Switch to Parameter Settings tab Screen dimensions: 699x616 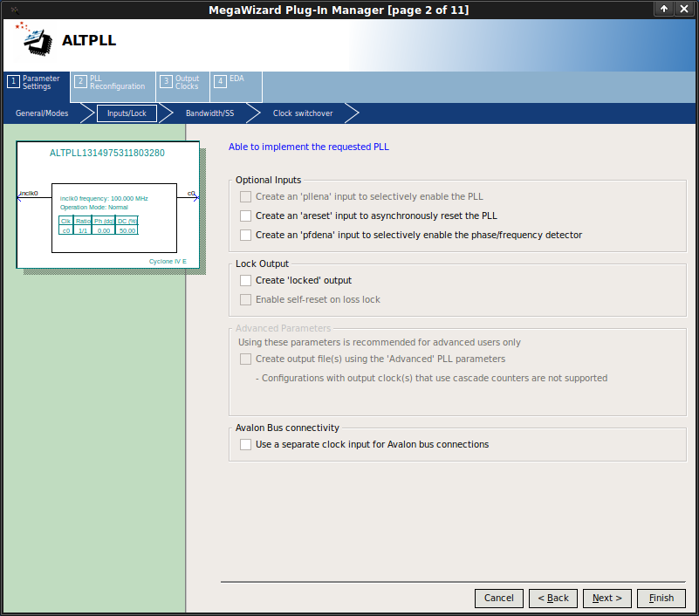pos(36,82)
